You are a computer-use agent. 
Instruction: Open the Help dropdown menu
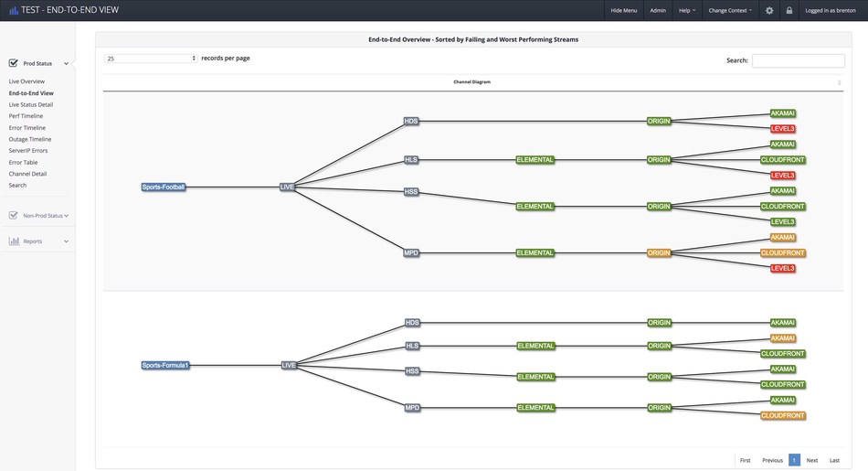pyautogui.click(x=686, y=10)
